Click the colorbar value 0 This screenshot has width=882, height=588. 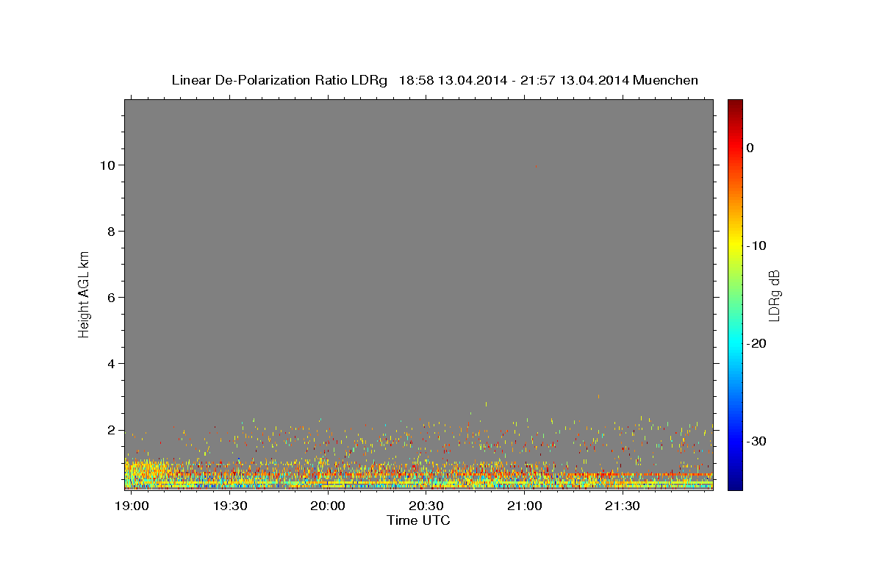click(750, 148)
